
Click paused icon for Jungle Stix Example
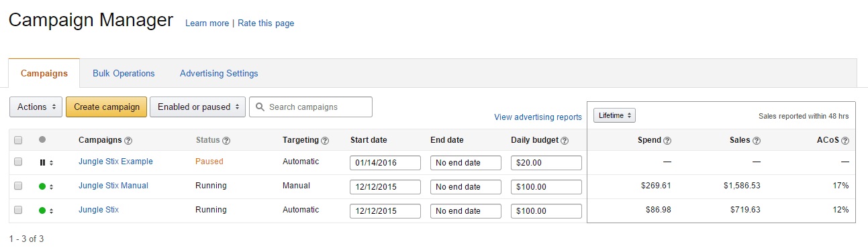click(42, 162)
